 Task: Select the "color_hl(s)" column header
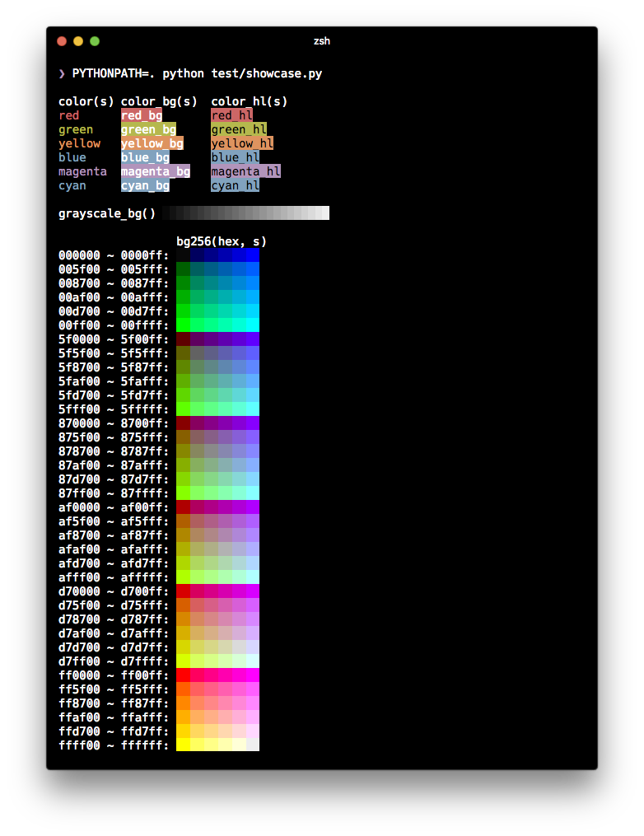point(250,101)
